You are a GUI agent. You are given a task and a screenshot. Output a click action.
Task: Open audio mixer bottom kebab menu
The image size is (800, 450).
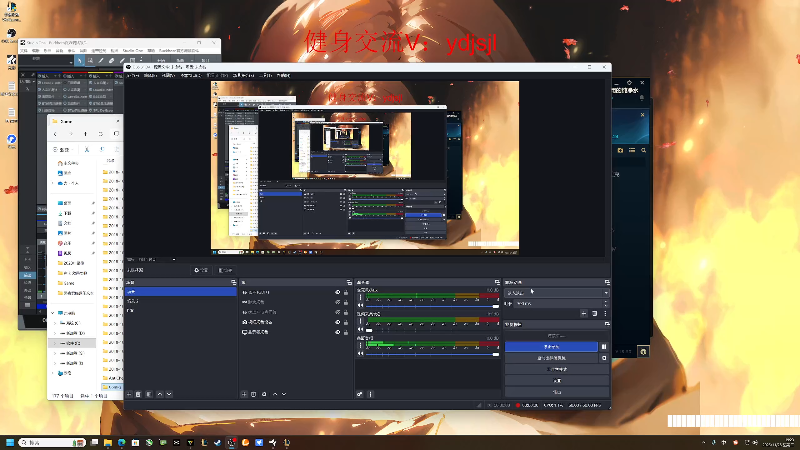point(371,394)
